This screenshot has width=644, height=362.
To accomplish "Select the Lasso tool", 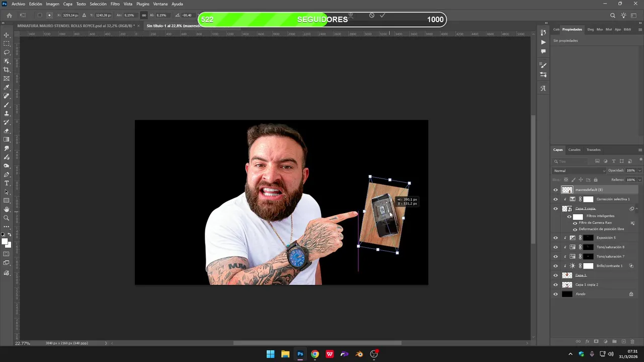I will pyautogui.click(x=7, y=52).
